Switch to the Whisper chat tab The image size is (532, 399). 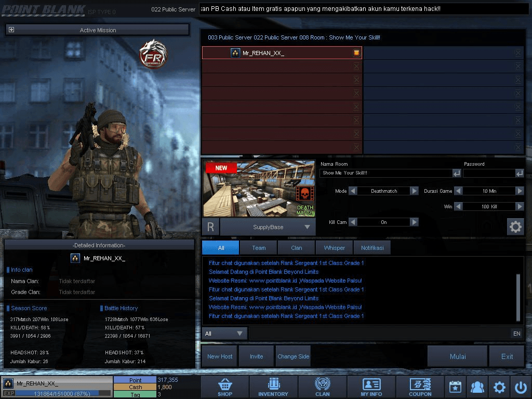pos(334,248)
